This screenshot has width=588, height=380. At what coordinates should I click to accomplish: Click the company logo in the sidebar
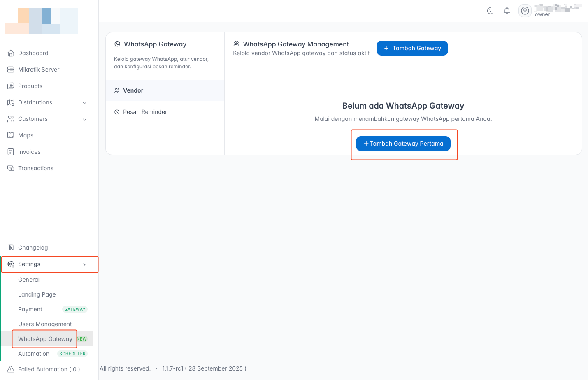coord(42,21)
